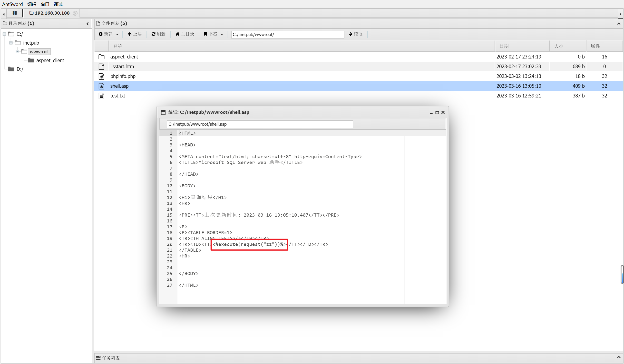Viewport: 624px width, 364px height.
Task: Click the phpinfo.php code file icon
Action: coord(102,77)
